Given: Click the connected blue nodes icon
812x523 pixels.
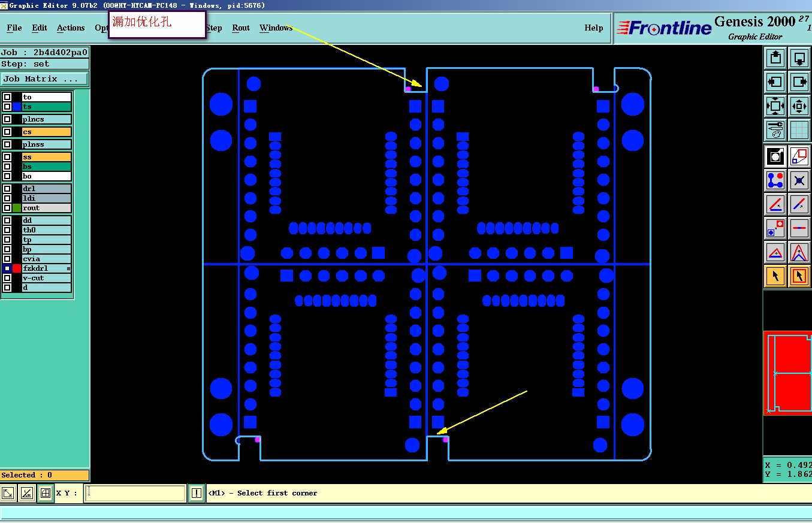Looking at the screenshot, I should pyautogui.click(x=775, y=180).
